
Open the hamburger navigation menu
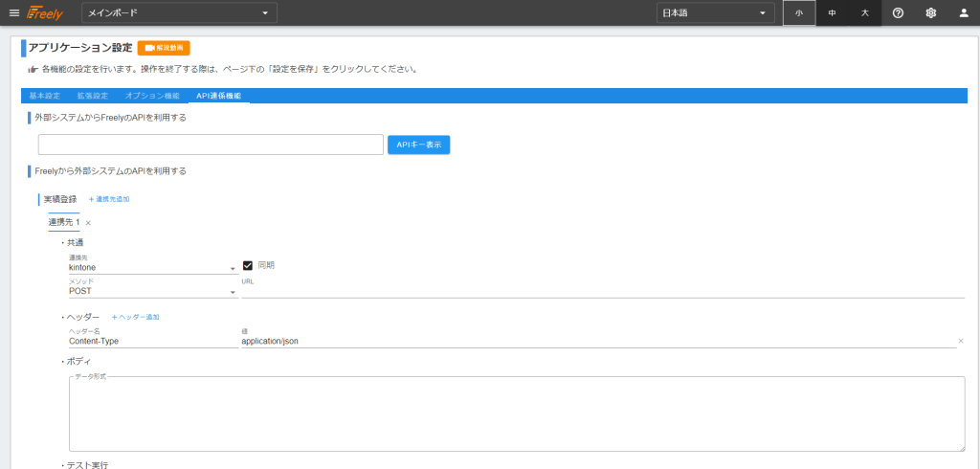click(13, 12)
